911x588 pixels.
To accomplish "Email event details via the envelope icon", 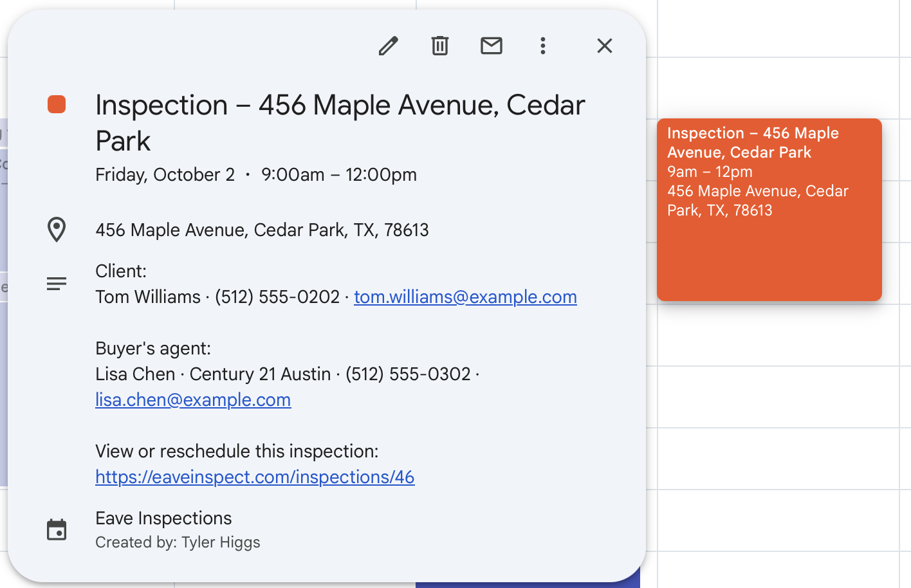I will pyautogui.click(x=492, y=46).
